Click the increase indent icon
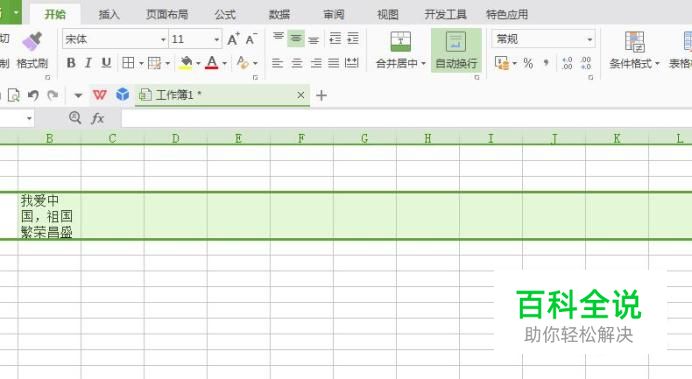The width and height of the screenshot is (692, 379). (x=353, y=39)
